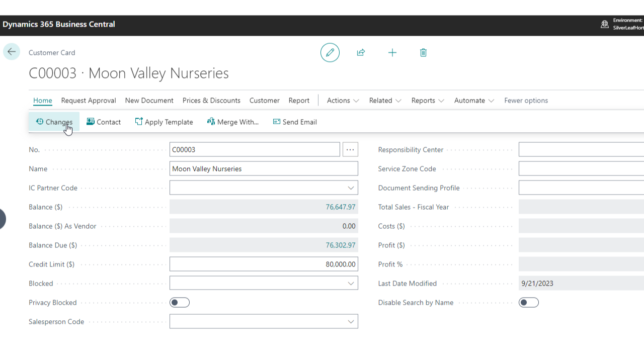Click the Document Sending Profile field
Image resolution: width=644 pixels, height=362 pixels.
coord(581,188)
